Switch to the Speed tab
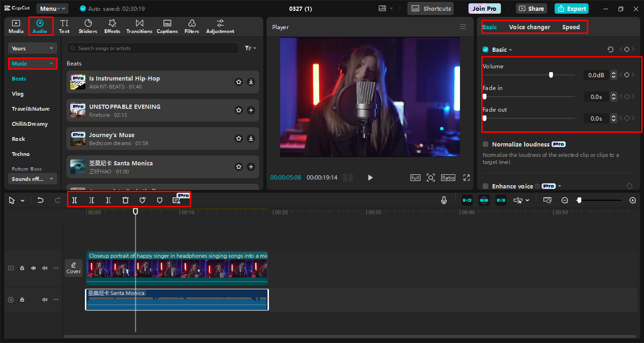 click(571, 27)
